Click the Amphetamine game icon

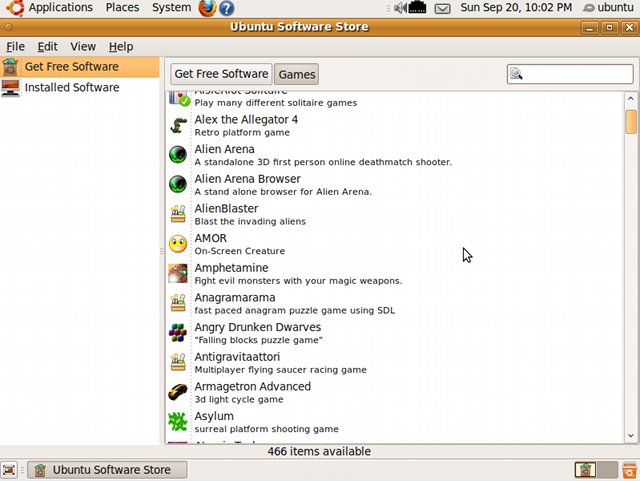pos(178,274)
